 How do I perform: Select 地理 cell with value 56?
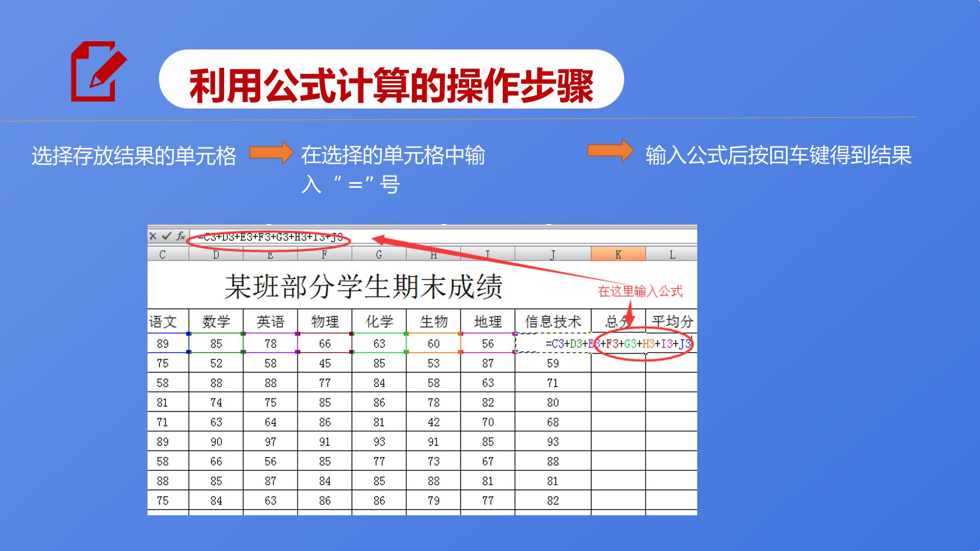click(x=487, y=343)
